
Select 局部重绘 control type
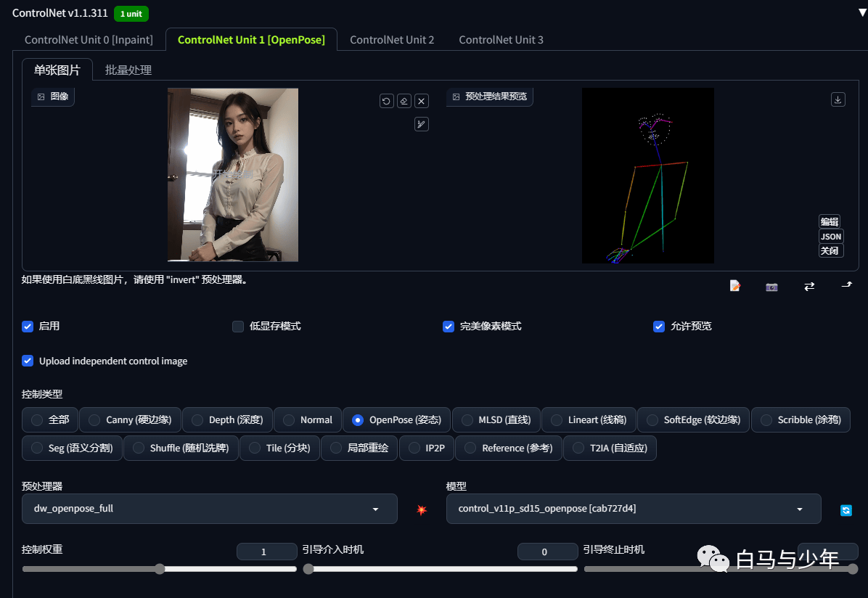tap(359, 448)
